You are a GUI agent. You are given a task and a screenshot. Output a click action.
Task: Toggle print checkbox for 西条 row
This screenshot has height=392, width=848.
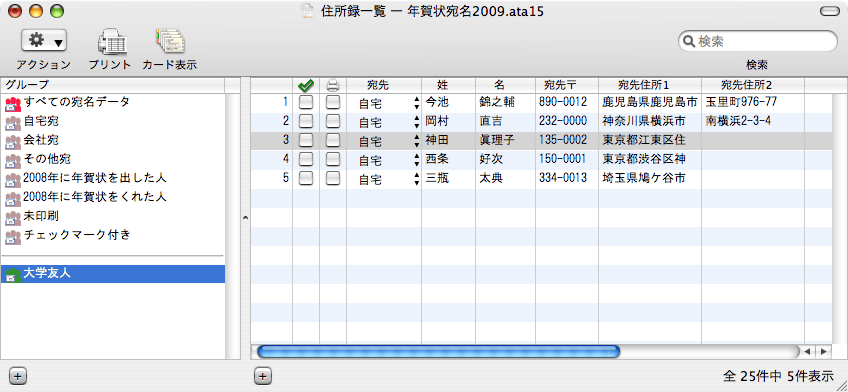click(x=333, y=160)
